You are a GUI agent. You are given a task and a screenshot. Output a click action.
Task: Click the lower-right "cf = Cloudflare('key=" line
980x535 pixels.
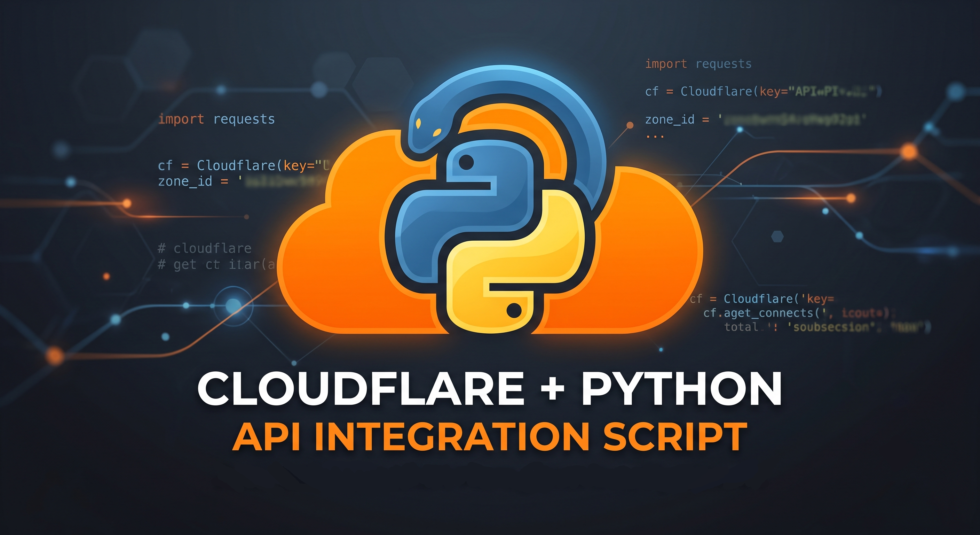(762, 299)
